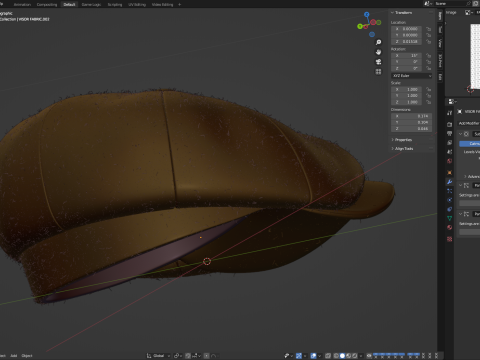Image resolution: width=480 pixels, height=360 pixels.
Task: Click the negative Z axis on gizmo
Action: [372, 34]
